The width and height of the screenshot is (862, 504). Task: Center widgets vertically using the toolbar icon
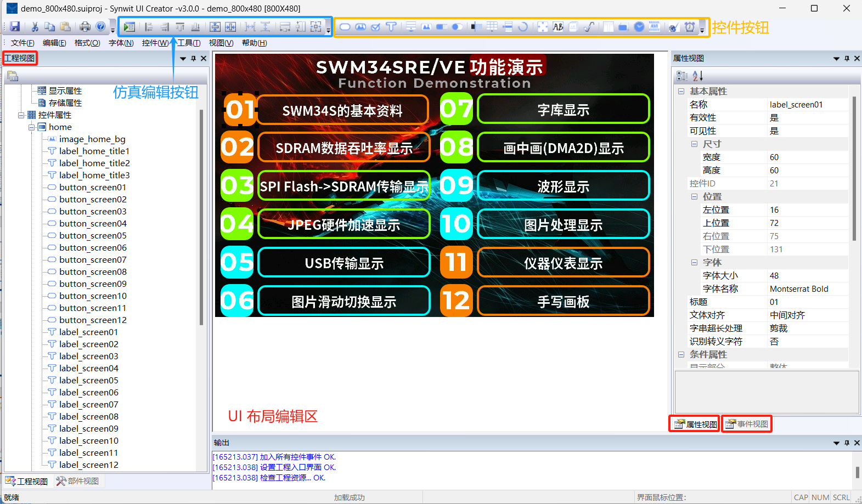(215, 26)
